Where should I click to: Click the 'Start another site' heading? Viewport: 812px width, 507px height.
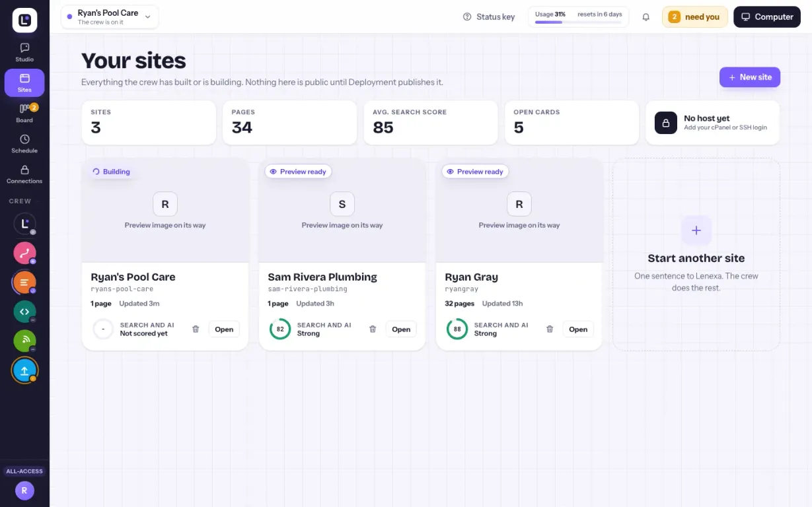tap(696, 258)
